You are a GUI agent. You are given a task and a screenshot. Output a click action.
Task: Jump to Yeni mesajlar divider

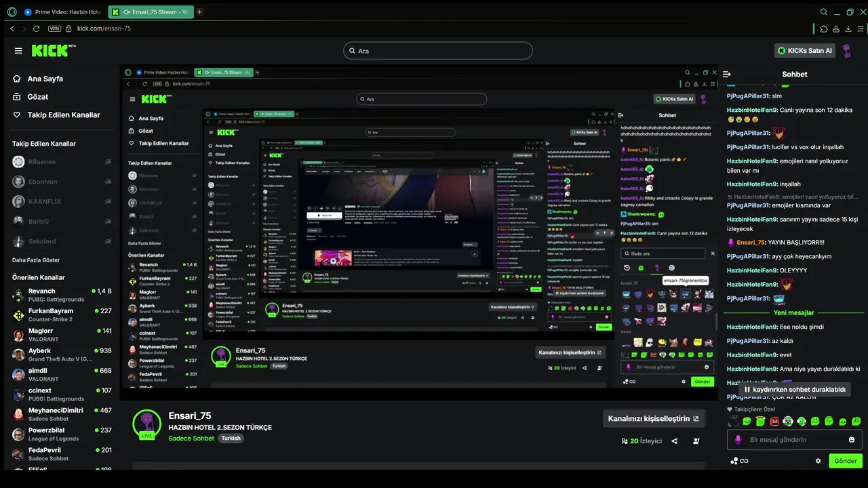point(793,312)
